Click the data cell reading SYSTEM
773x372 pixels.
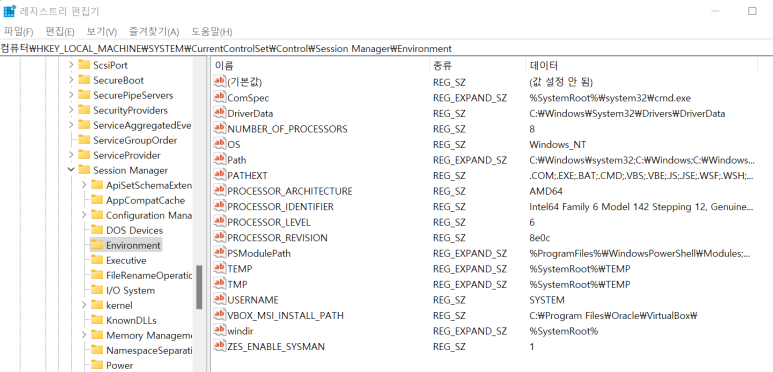coord(547,300)
